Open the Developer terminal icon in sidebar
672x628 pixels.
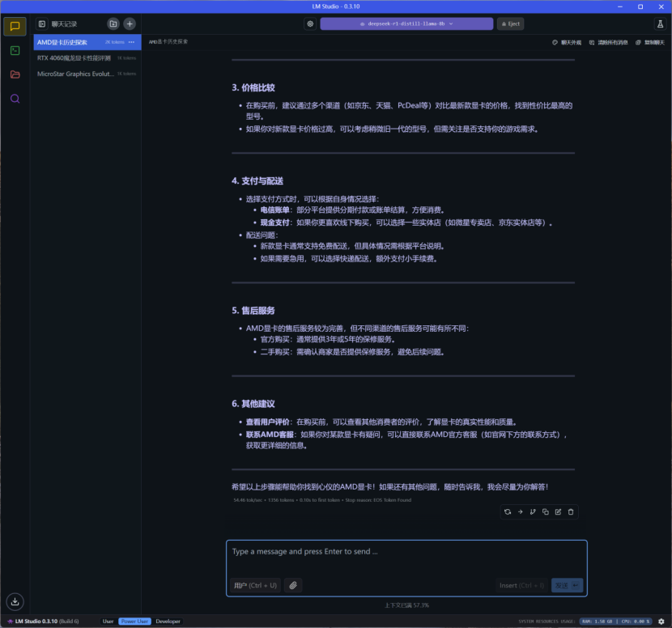coord(15,50)
